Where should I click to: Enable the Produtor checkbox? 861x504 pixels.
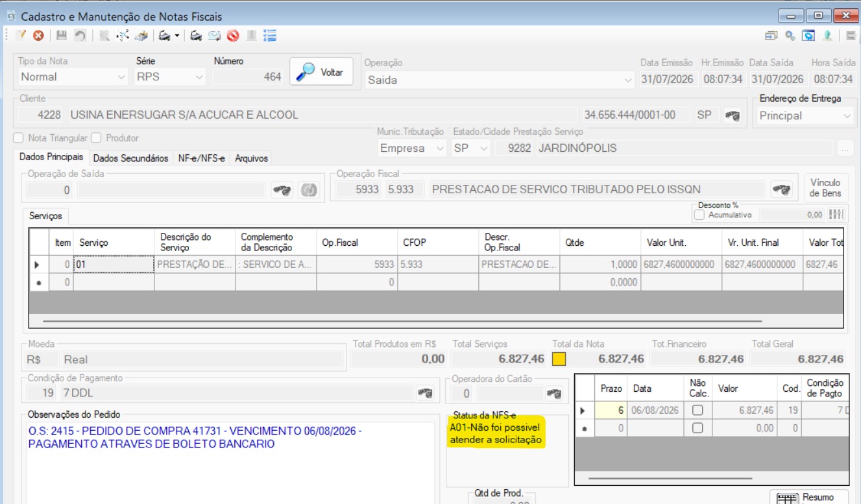tap(96, 138)
